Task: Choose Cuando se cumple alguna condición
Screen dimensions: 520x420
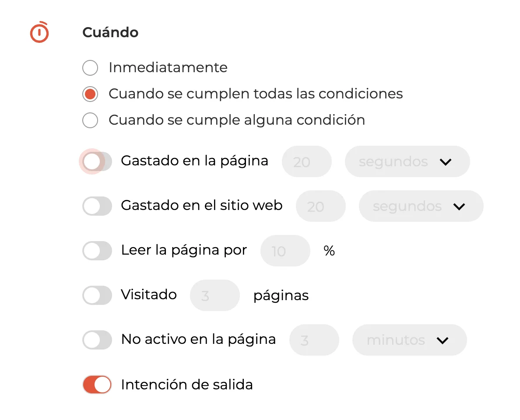Action: coord(90,120)
